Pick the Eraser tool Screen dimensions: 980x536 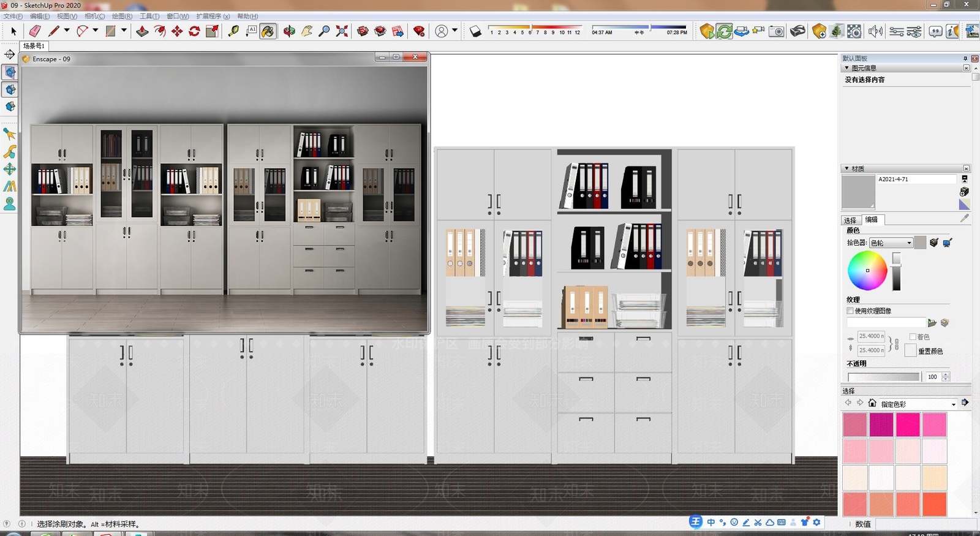click(35, 31)
